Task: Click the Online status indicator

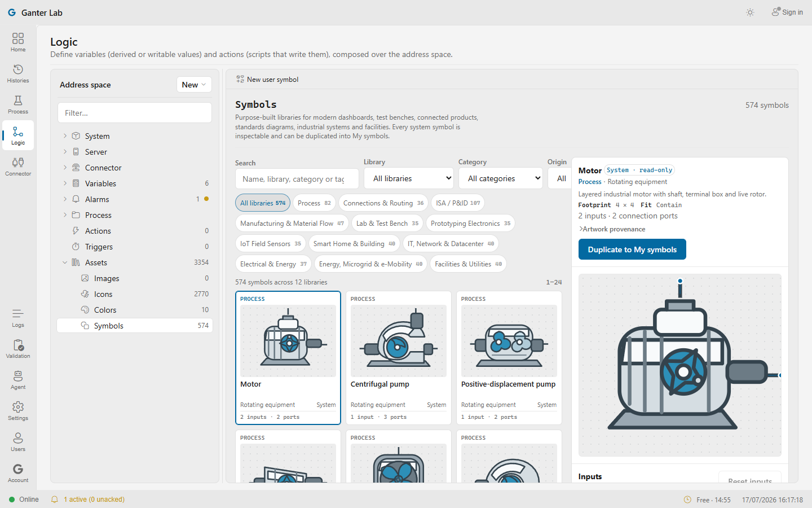Action: [x=24, y=500]
